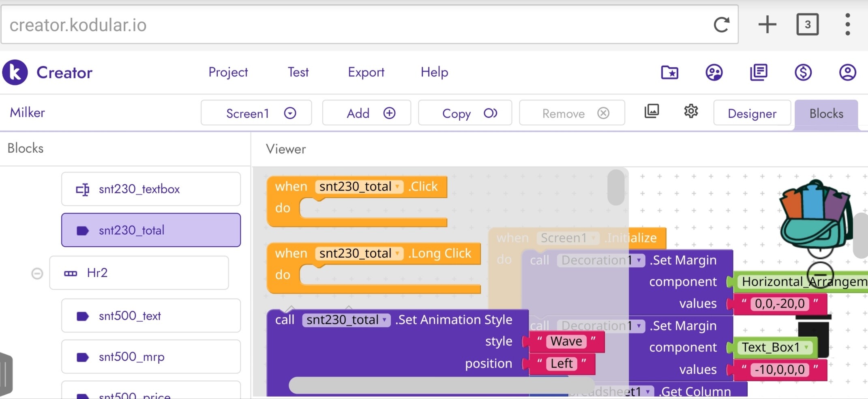Open the Help menu

434,72
